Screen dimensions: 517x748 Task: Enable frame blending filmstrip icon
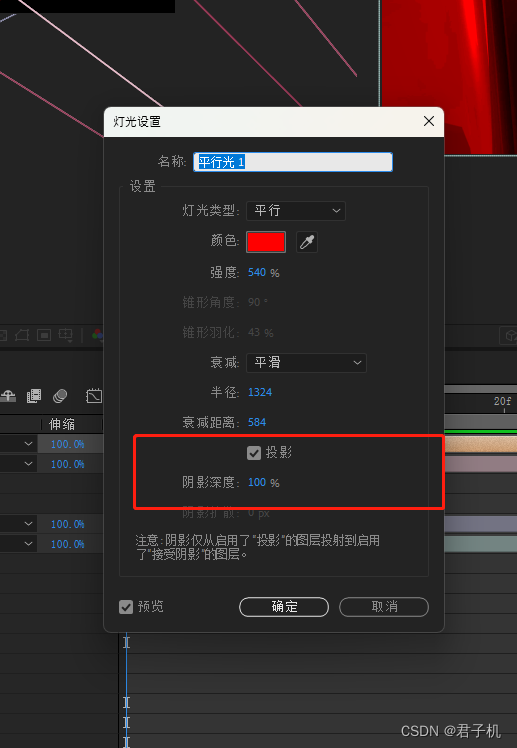click(x=34, y=395)
